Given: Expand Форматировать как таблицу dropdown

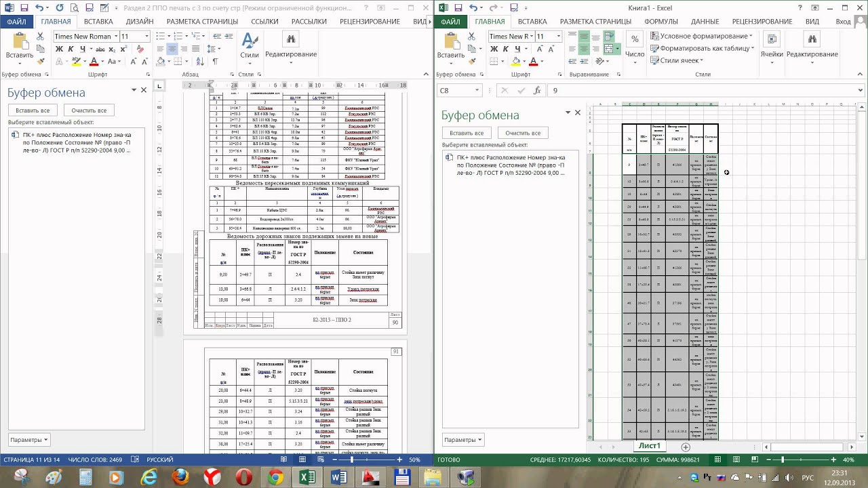Looking at the screenshot, I should coord(701,49).
